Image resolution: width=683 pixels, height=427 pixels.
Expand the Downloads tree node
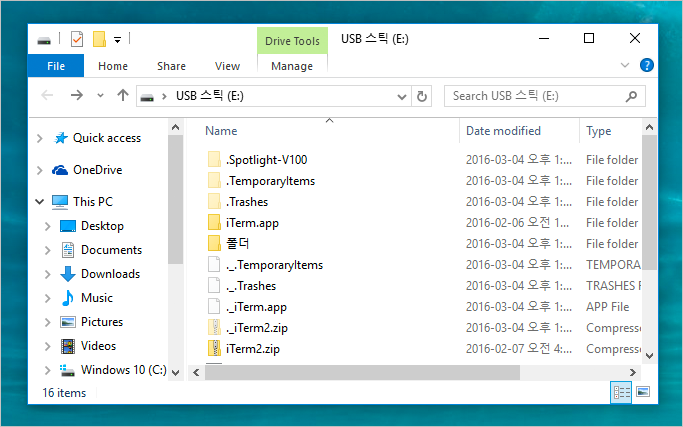pos(47,274)
